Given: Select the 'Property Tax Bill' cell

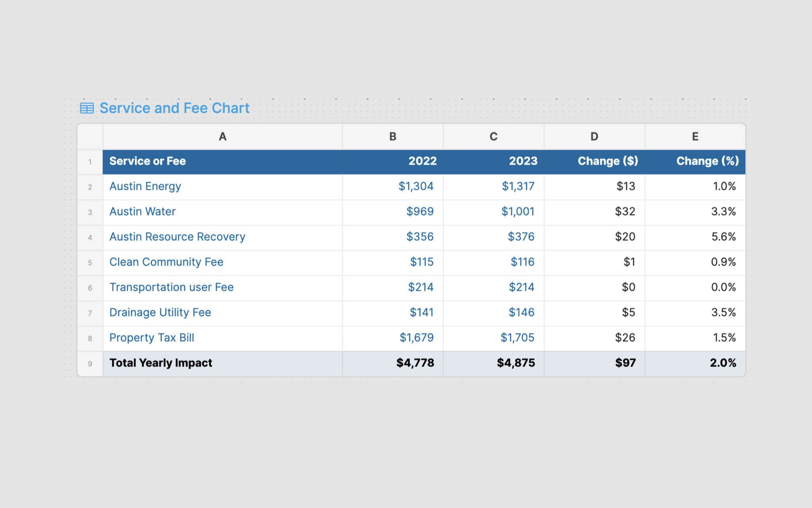Looking at the screenshot, I should (223, 339).
